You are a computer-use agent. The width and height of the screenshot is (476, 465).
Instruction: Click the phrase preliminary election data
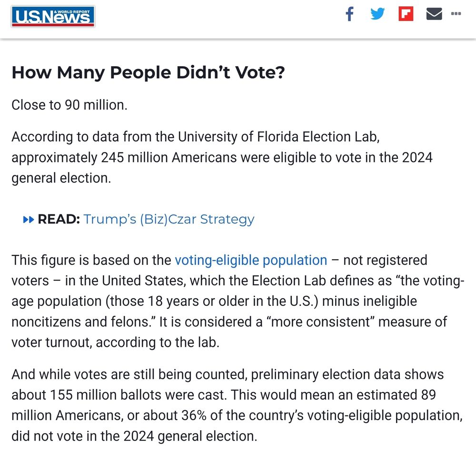pos(325,375)
